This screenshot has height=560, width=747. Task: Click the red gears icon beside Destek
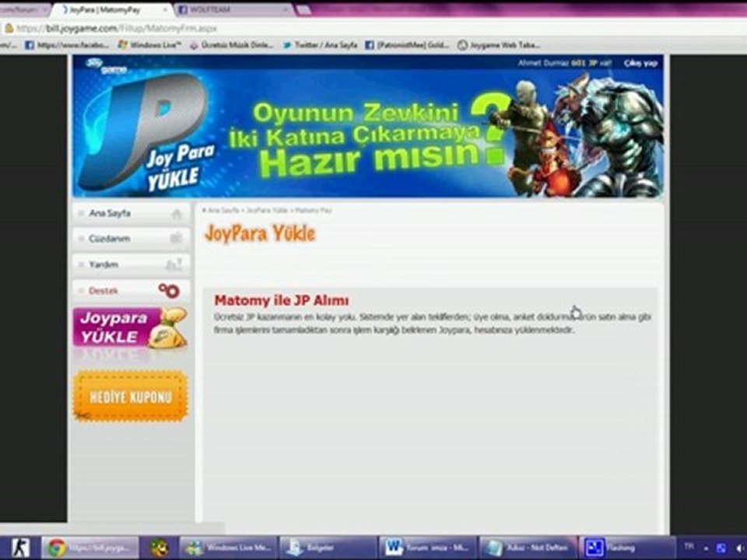point(169,290)
